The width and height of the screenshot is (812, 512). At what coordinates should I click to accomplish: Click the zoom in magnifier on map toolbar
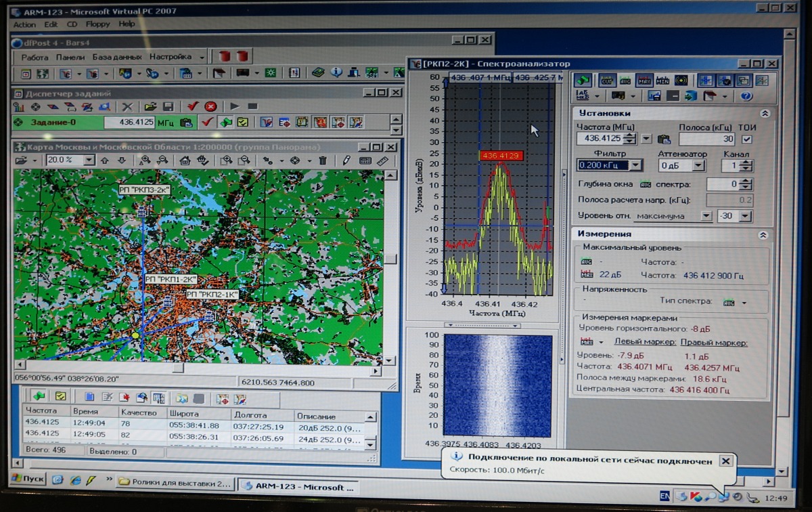click(x=144, y=161)
